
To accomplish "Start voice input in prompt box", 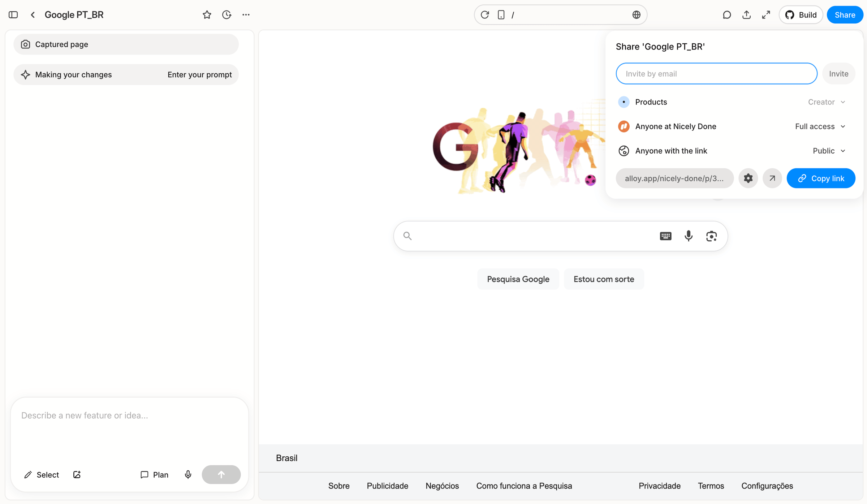I will [188, 474].
